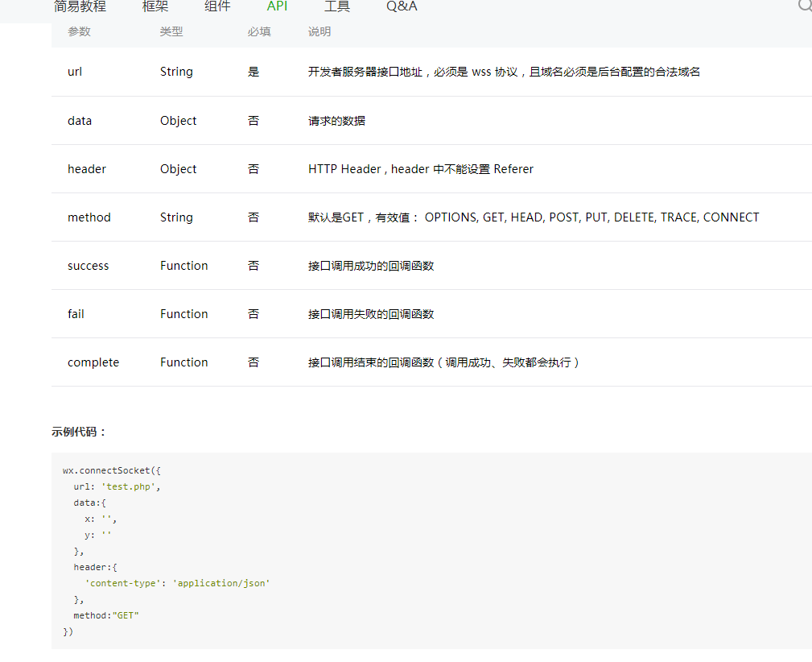Click the 参数 column header
Screen dimensions: 812x662
[x=79, y=31]
